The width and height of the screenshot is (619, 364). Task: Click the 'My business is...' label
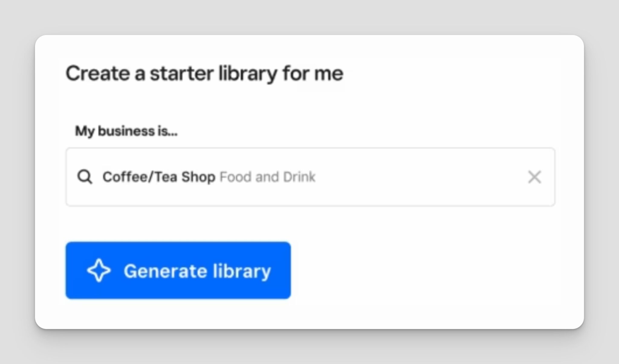126,131
